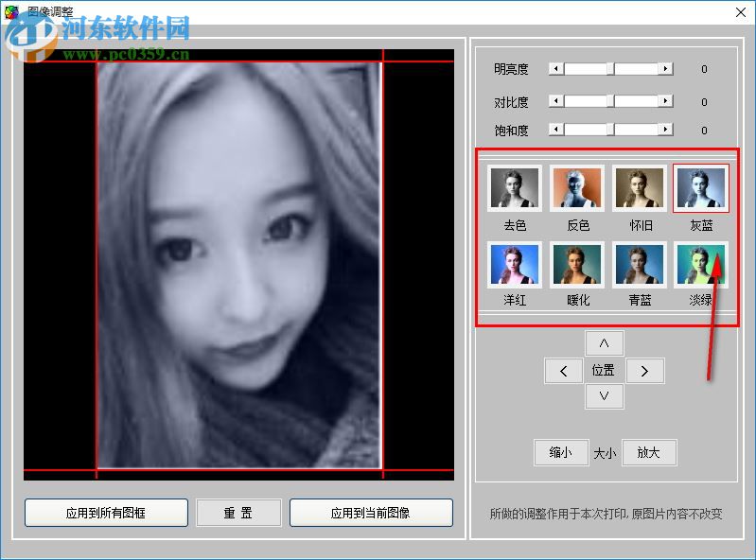
Task: Apply the 反色 invert filter thumbnail
Action: tap(577, 188)
